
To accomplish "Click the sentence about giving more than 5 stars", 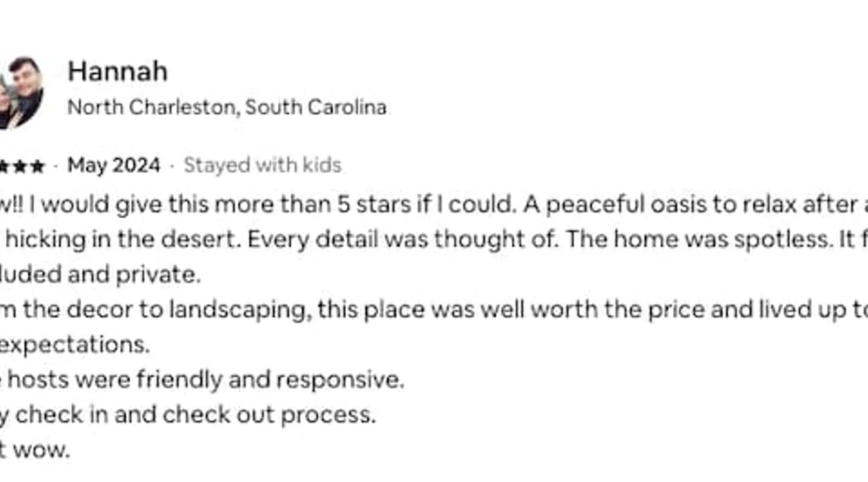I will tap(270, 204).
